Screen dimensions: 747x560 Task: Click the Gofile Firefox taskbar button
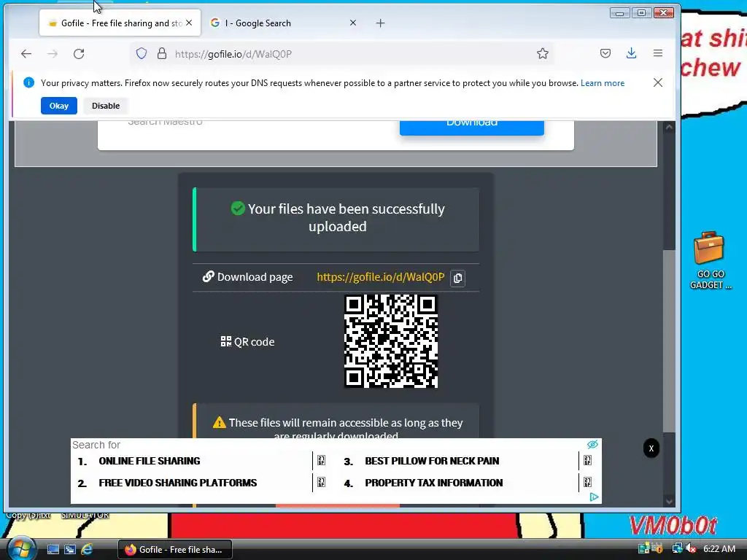175,550
